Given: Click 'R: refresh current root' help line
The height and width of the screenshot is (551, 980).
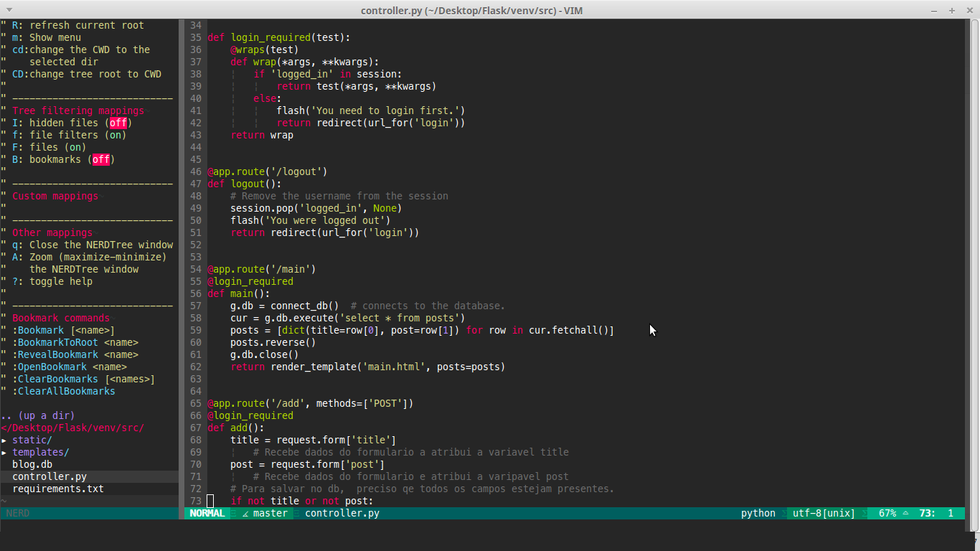Looking at the screenshot, I should click(x=72, y=25).
